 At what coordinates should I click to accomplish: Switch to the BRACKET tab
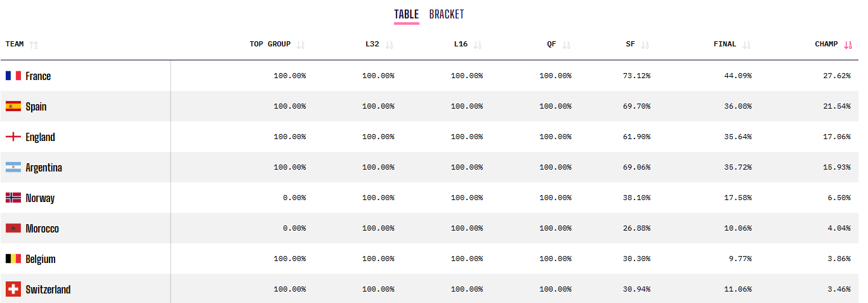click(x=447, y=14)
